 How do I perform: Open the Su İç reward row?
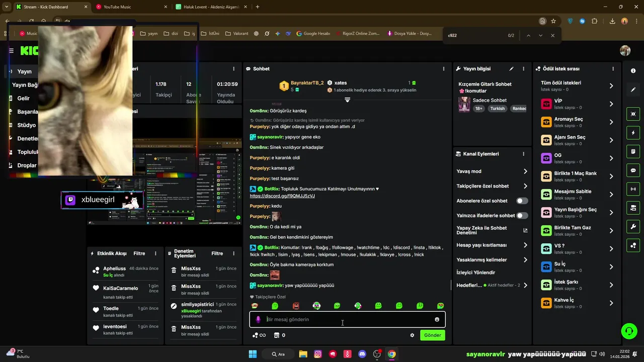tap(577, 266)
